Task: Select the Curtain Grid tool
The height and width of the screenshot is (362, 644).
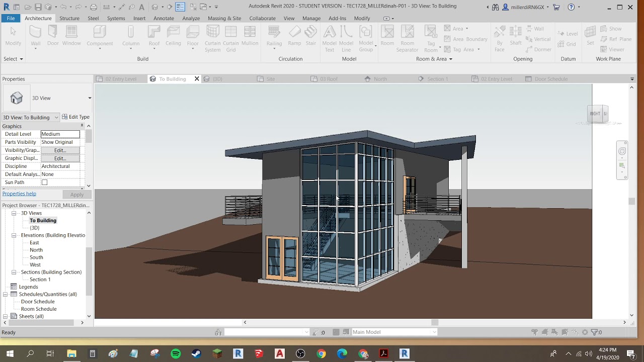Action: (231, 39)
